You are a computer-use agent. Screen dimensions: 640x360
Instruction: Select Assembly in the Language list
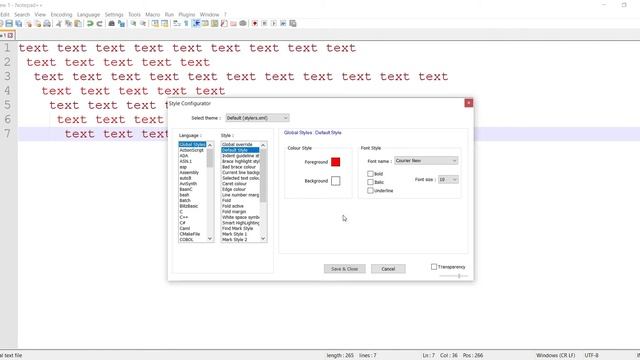[x=189, y=173]
